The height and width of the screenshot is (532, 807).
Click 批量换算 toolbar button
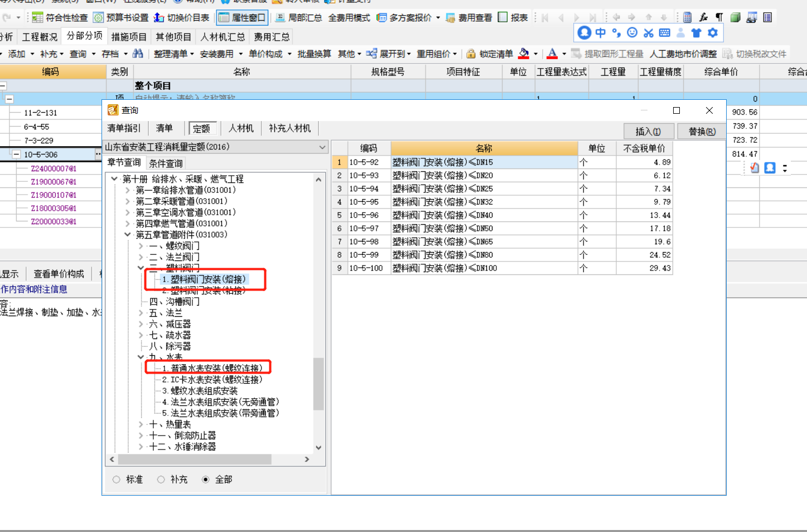point(314,54)
